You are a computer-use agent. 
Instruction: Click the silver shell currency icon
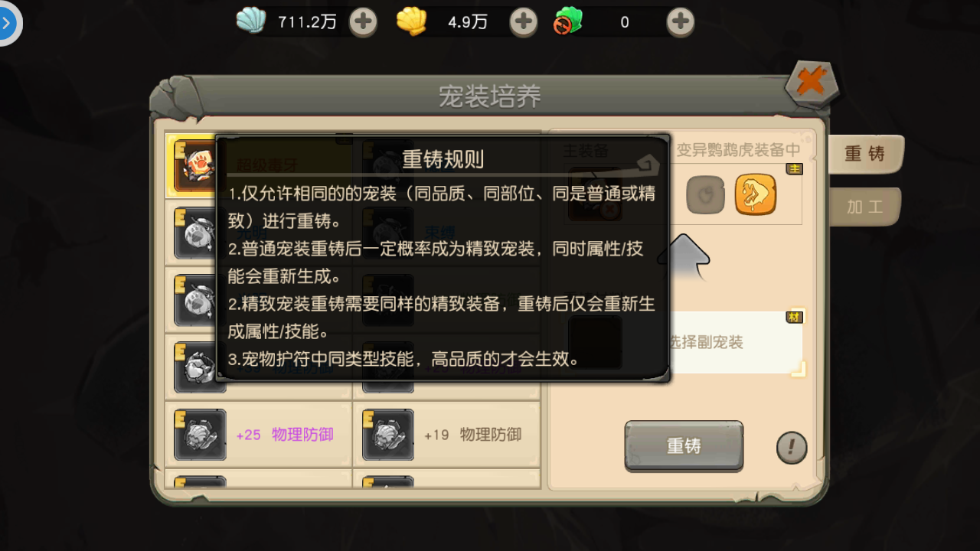coord(251,21)
